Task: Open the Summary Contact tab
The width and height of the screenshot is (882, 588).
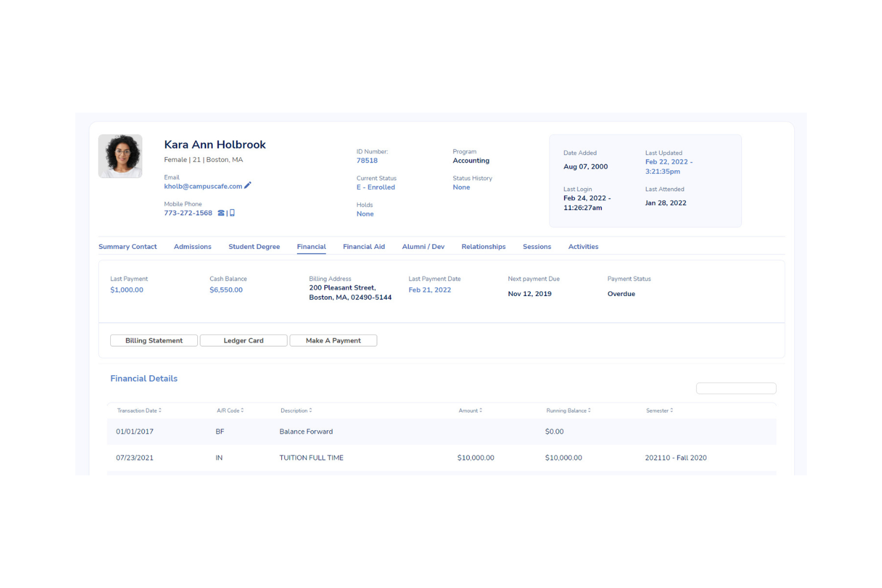Action: pos(128,247)
